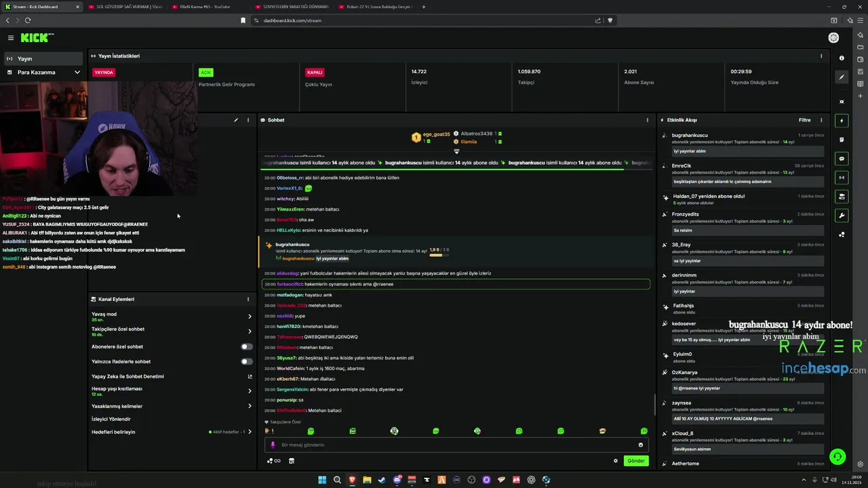This screenshot has width=868, height=488.
Task: Switch to the SOVYETLERİN YARATTIĞI DÜNYANIN tab
Action: coord(292,7)
